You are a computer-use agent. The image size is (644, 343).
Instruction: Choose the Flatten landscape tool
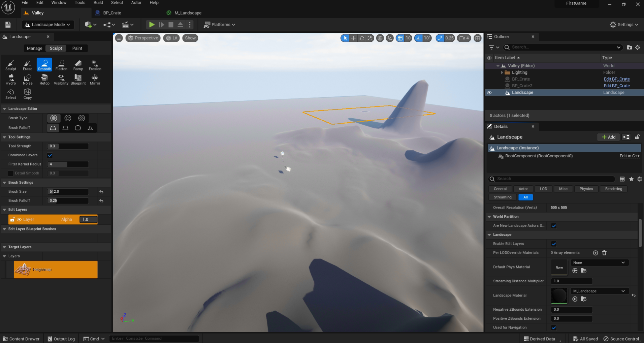coord(61,65)
